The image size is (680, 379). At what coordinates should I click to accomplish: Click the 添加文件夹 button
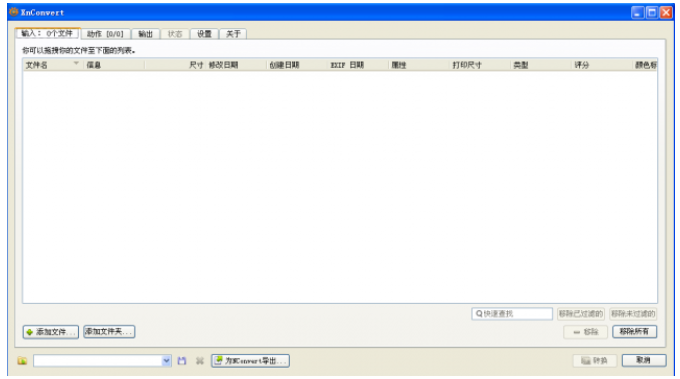coord(109,332)
